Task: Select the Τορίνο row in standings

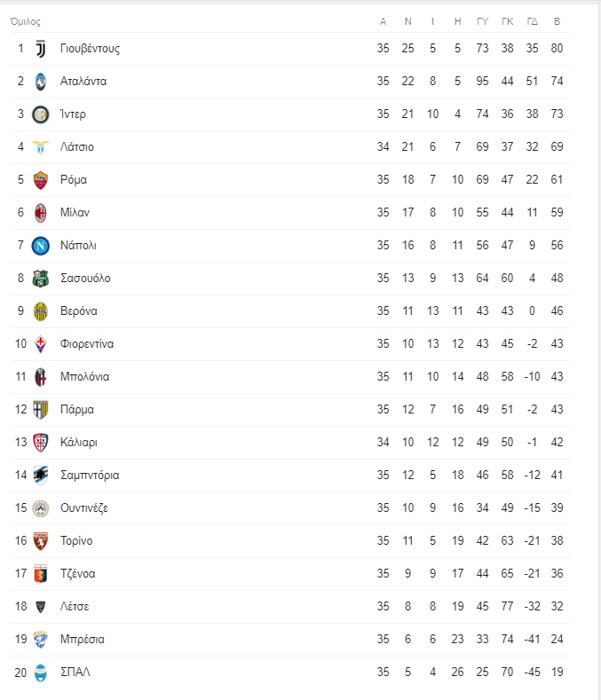Action: coord(290,540)
